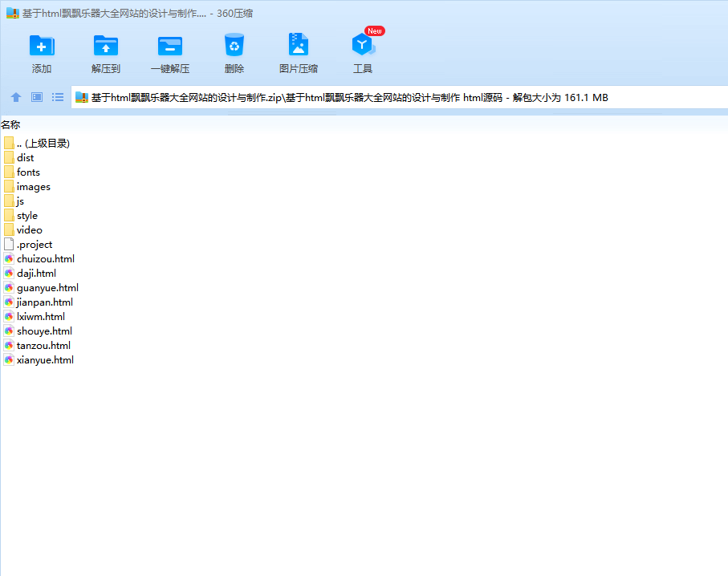Click the 删除 (Delete) trash icon
The width and height of the screenshot is (728, 576).
coord(234,45)
